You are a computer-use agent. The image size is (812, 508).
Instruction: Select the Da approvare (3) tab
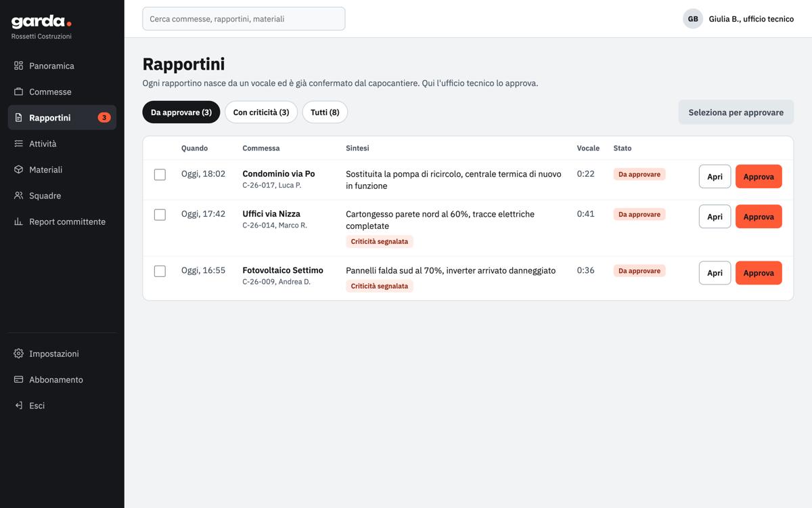181,112
